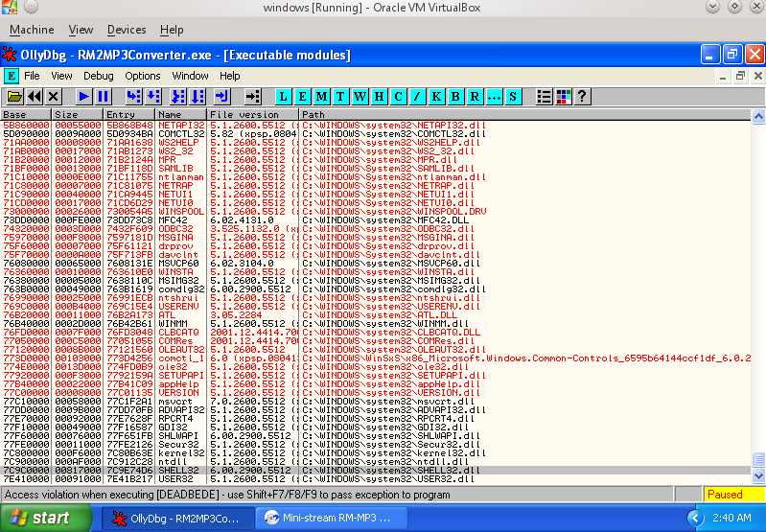Screen dimensions: 766x532
Task: Click the scrollbar up arrow
Action: tap(758, 117)
